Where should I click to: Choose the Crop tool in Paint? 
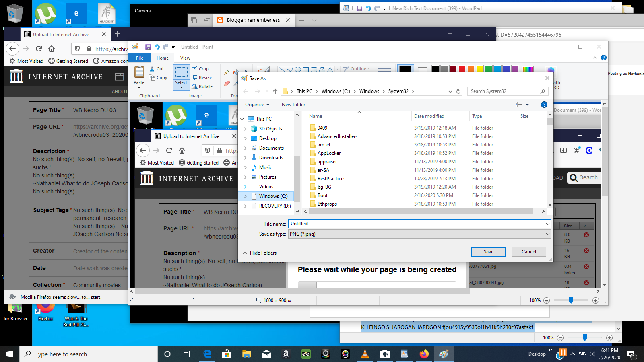tap(200, 69)
